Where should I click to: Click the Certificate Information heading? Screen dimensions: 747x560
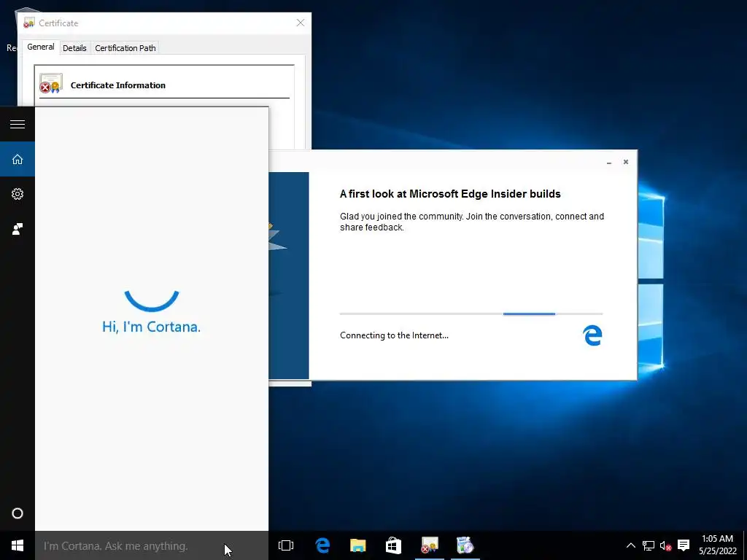click(x=118, y=85)
